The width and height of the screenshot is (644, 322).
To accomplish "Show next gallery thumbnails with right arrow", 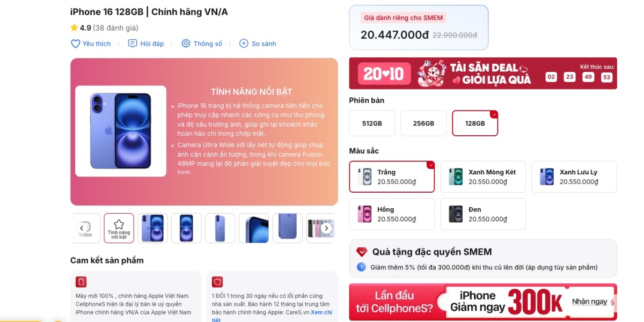I will pos(326,228).
